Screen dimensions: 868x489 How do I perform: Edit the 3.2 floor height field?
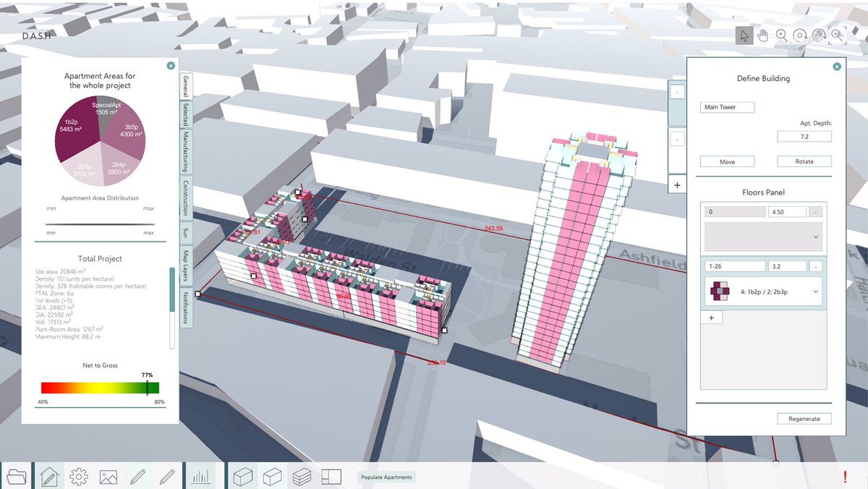click(x=787, y=266)
